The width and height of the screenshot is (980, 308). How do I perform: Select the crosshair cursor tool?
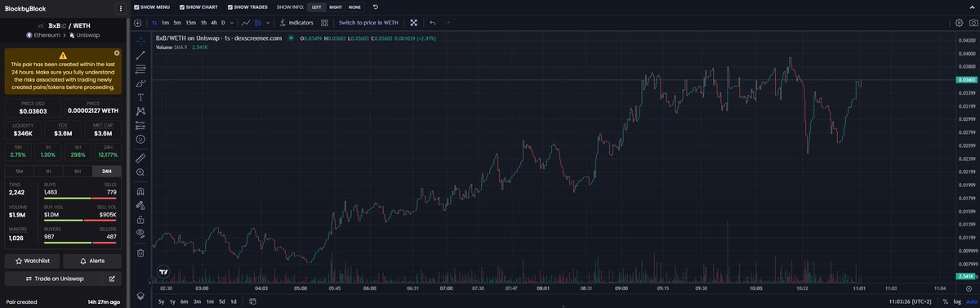click(x=140, y=40)
